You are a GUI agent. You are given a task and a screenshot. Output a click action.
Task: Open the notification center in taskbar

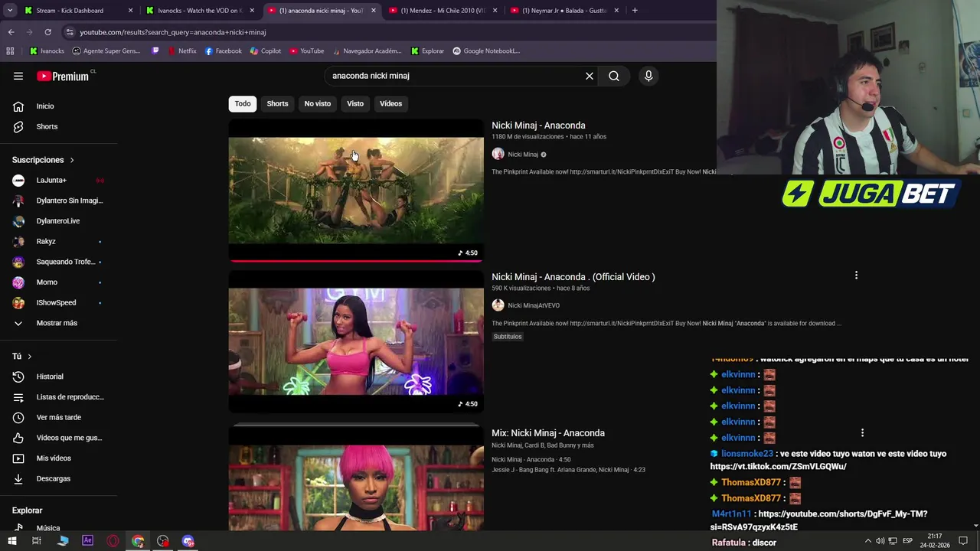pos(963,541)
